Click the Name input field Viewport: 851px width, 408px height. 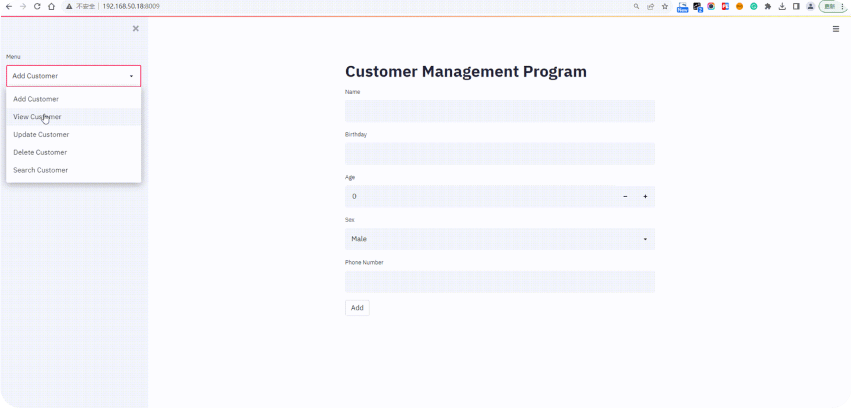pos(499,111)
